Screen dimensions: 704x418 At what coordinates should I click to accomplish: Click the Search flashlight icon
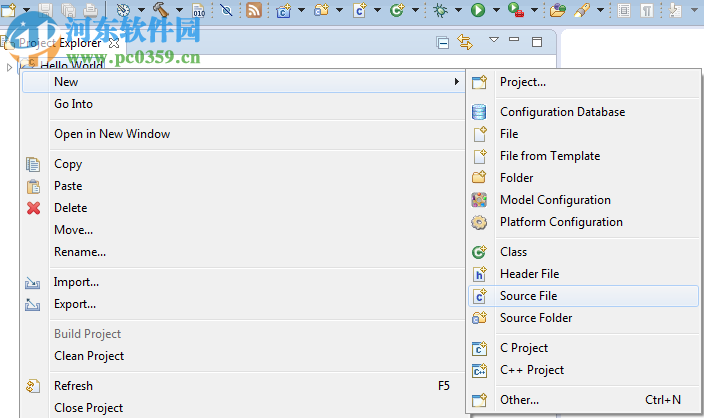click(582, 9)
